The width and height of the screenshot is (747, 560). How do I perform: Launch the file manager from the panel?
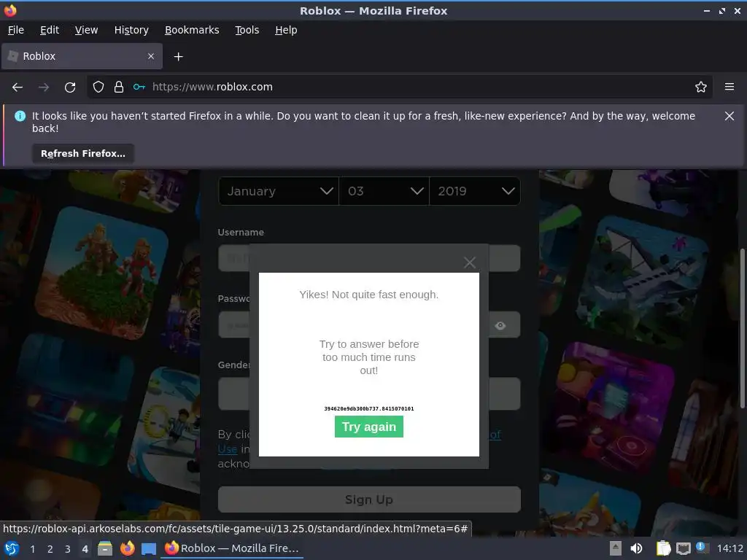(105, 548)
